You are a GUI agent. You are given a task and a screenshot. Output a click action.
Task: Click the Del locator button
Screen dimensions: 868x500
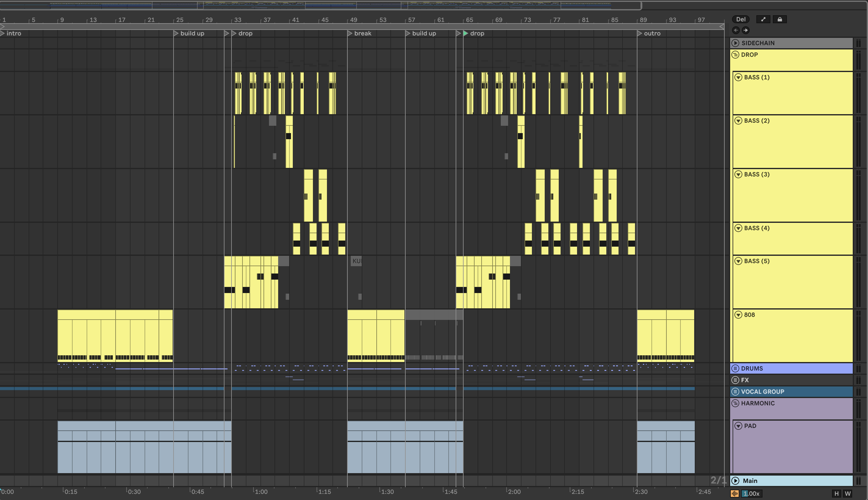tap(741, 19)
